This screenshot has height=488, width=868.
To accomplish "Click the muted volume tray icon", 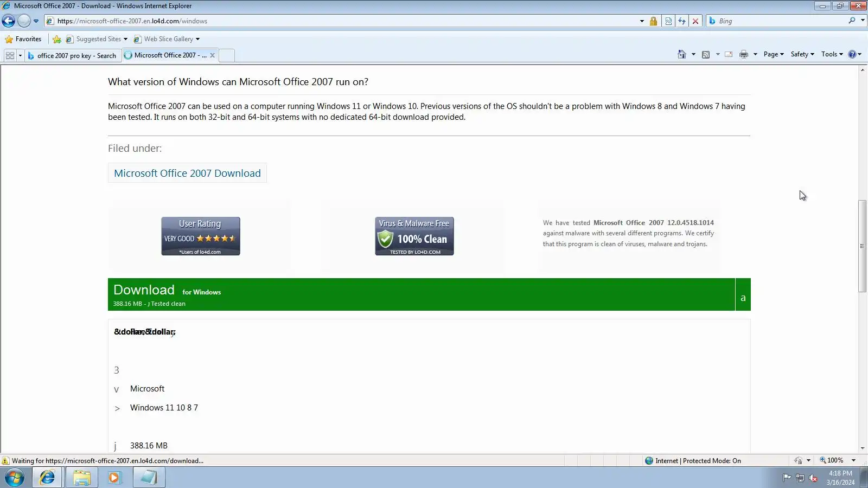I will [x=814, y=478].
